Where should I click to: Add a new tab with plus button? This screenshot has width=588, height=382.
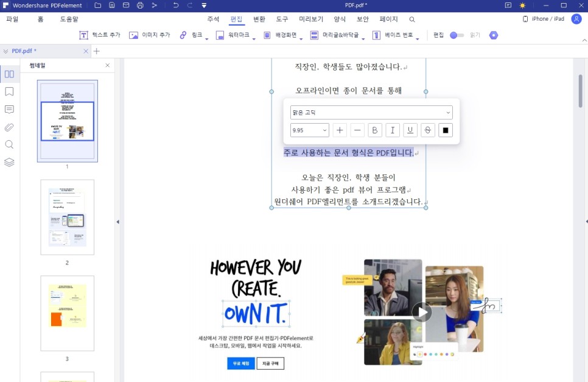(96, 51)
